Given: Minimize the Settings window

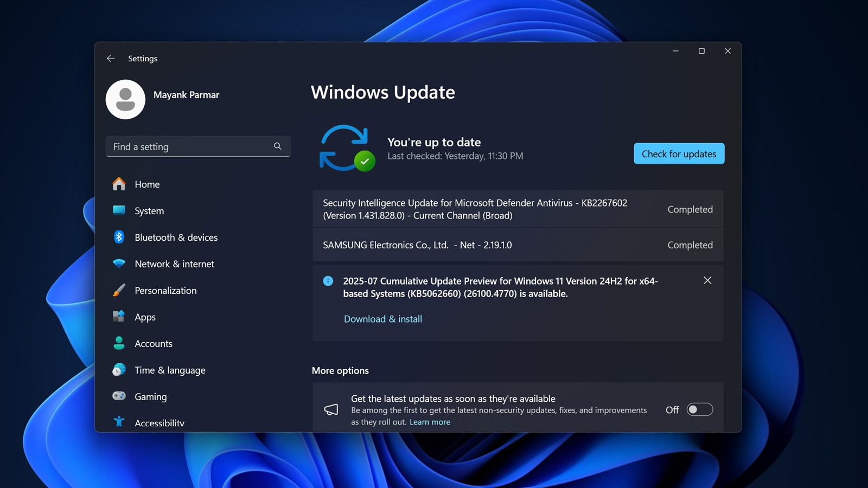Looking at the screenshot, I should (675, 51).
